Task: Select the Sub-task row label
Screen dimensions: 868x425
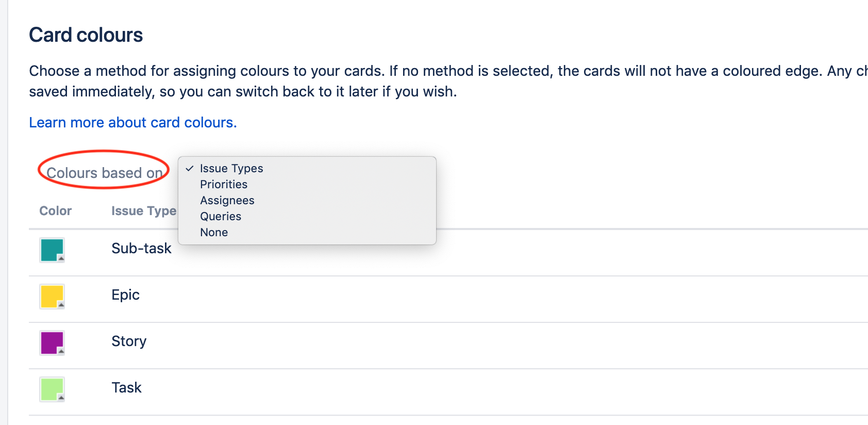Action: [x=141, y=248]
